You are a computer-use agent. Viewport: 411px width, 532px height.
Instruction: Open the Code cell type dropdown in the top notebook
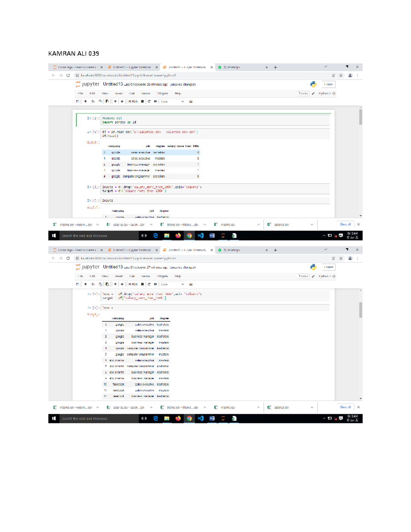pos(173,101)
